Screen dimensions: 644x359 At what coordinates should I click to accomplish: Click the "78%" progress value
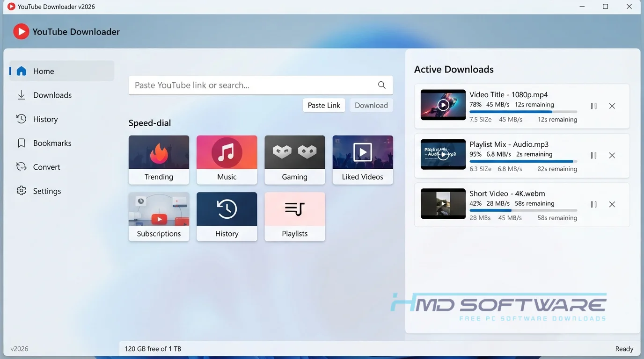point(476,105)
